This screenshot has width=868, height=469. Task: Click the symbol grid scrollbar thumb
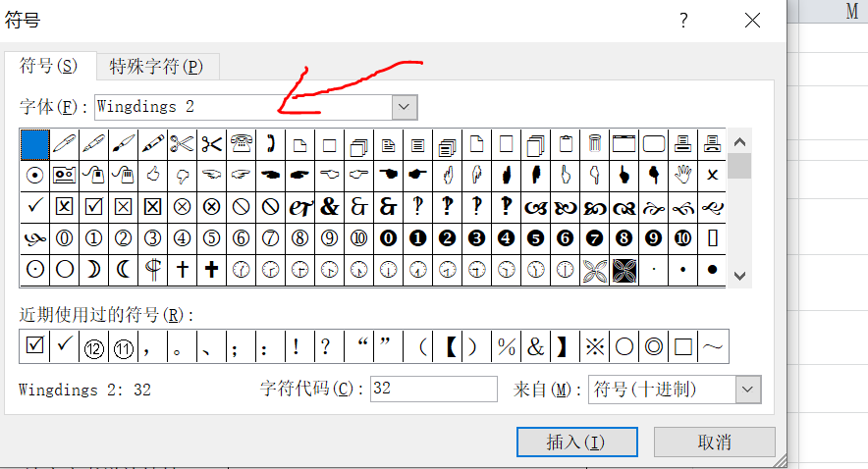(x=739, y=167)
